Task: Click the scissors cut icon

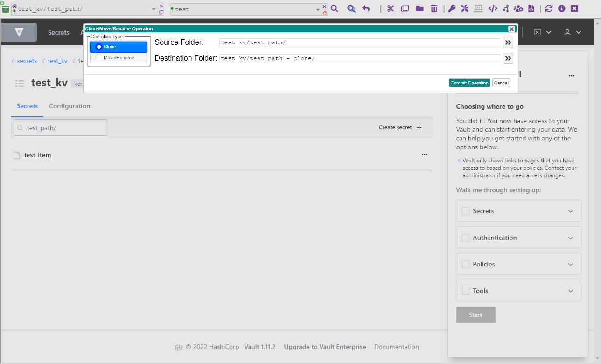Action: click(x=391, y=8)
